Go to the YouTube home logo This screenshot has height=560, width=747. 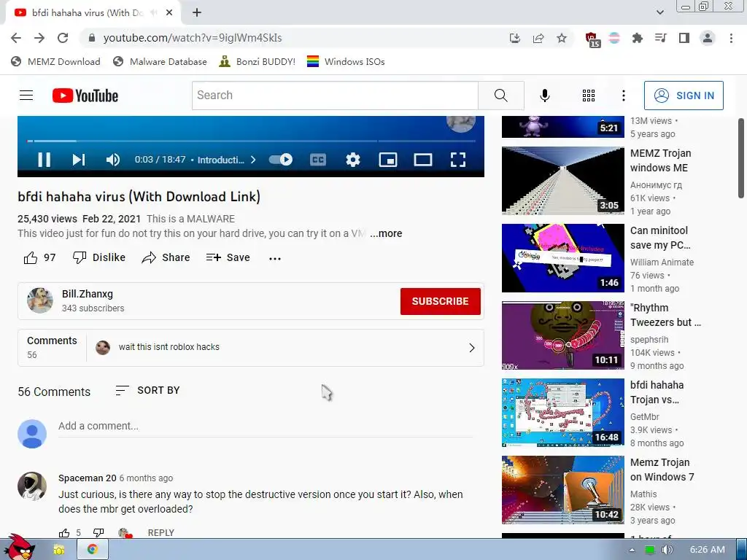click(85, 96)
